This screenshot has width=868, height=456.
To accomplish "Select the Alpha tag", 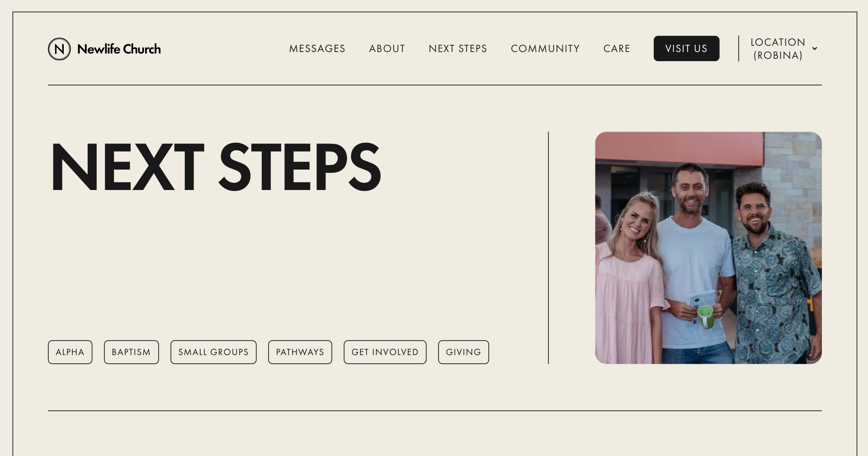I will [70, 352].
